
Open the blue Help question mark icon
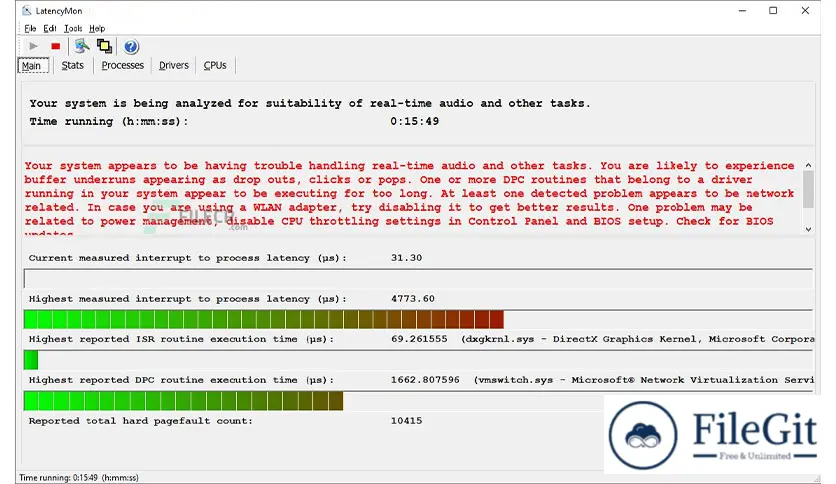click(131, 47)
